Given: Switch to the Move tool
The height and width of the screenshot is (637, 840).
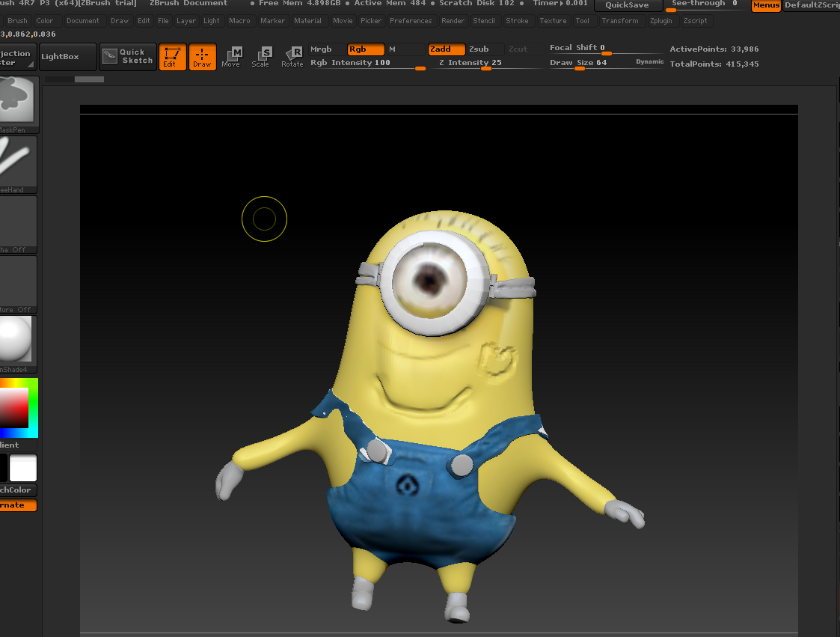Looking at the screenshot, I should tap(231, 57).
